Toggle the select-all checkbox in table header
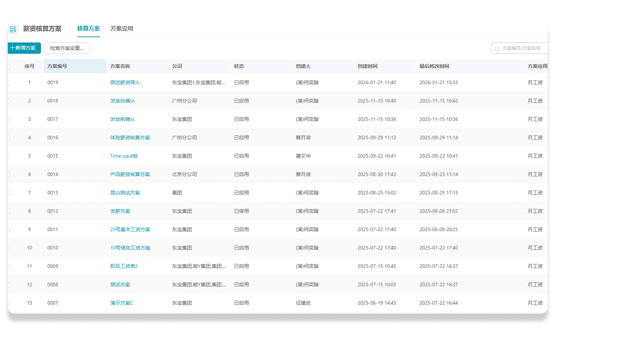620x364 pixels. [x=8, y=66]
